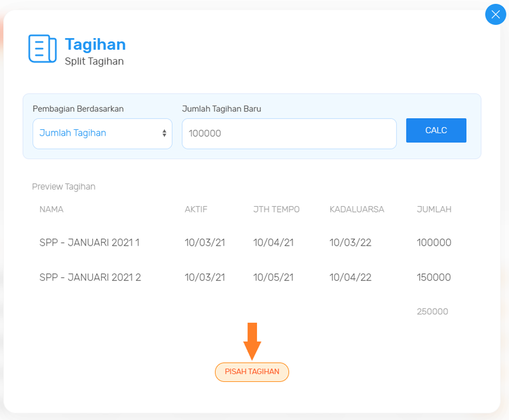The image size is (509, 420).
Task: Click active date of SPP - JANUARI 2021 1
Action: 205,242
